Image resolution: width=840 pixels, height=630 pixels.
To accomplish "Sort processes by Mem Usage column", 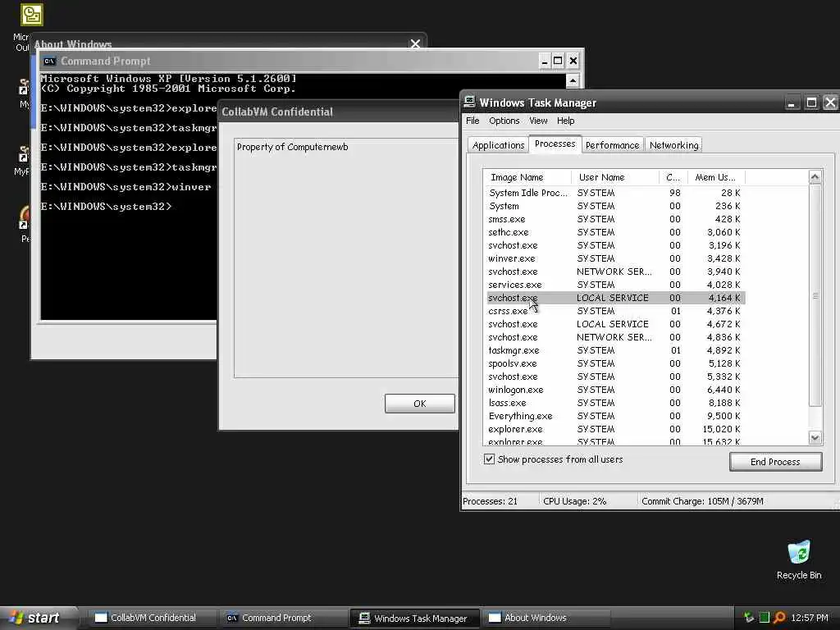I will (x=715, y=177).
